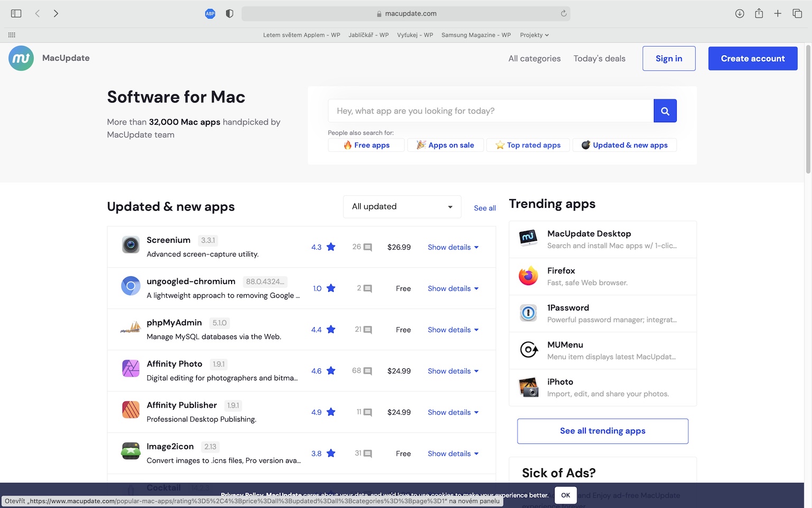This screenshot has height=508, width=812.
Task: Go forward with the browser forward arrow
Action: (x=56, y=13)
